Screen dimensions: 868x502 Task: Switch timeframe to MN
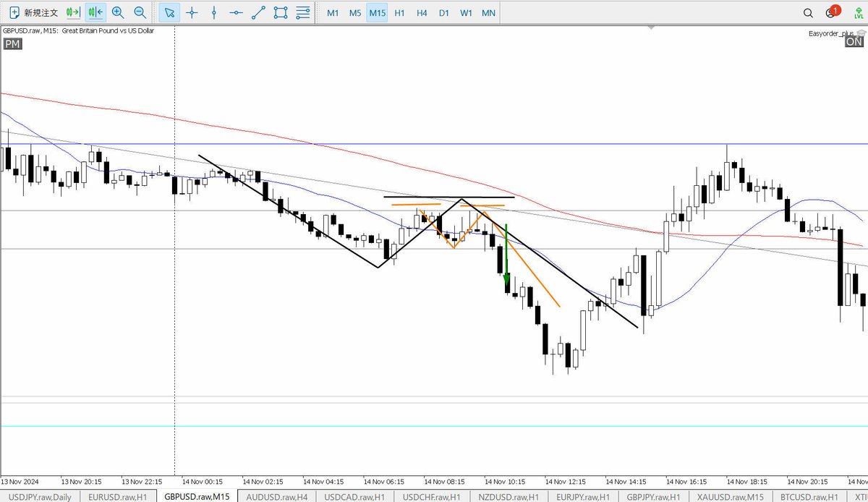click(489, 13)
